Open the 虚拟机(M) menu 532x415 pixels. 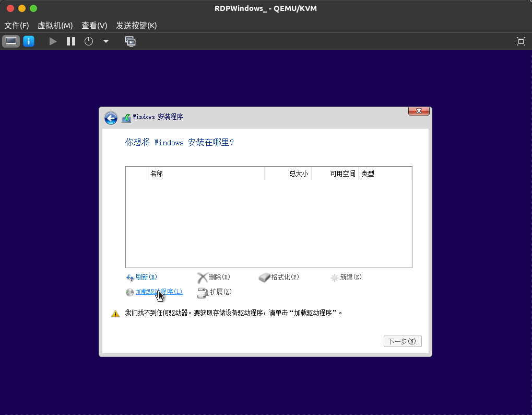pos(55,26)
